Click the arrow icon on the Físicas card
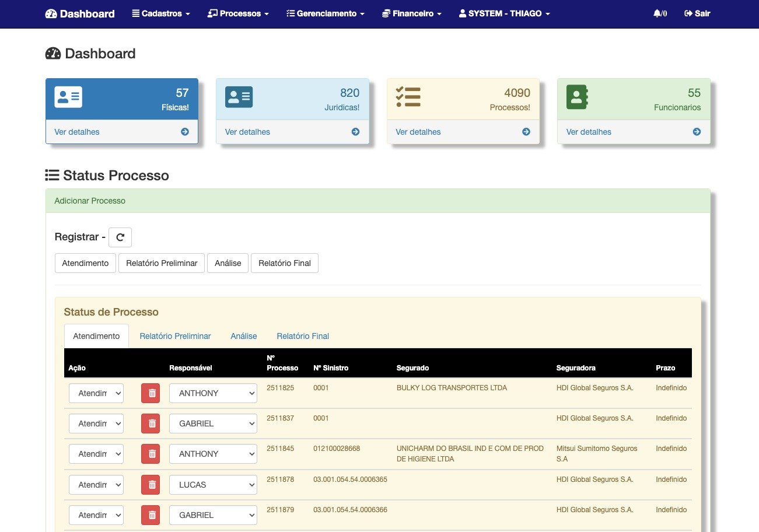This screenshot has width=759, height=532. tap(185, 132)
